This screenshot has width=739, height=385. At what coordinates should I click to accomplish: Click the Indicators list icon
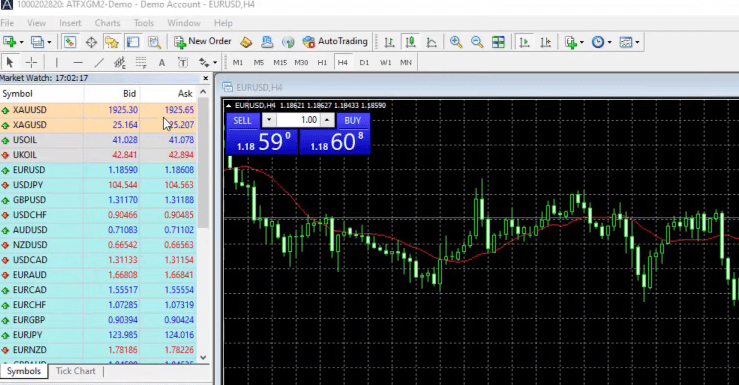571,42
